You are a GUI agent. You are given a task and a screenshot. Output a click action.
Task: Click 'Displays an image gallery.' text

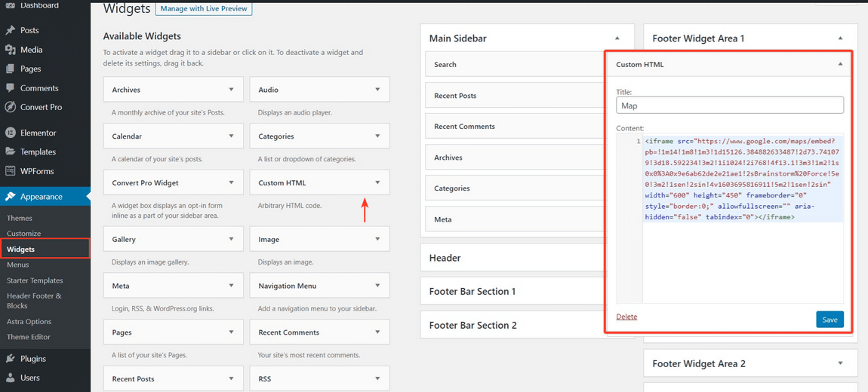pyautogui.click(x=150, y=262)
